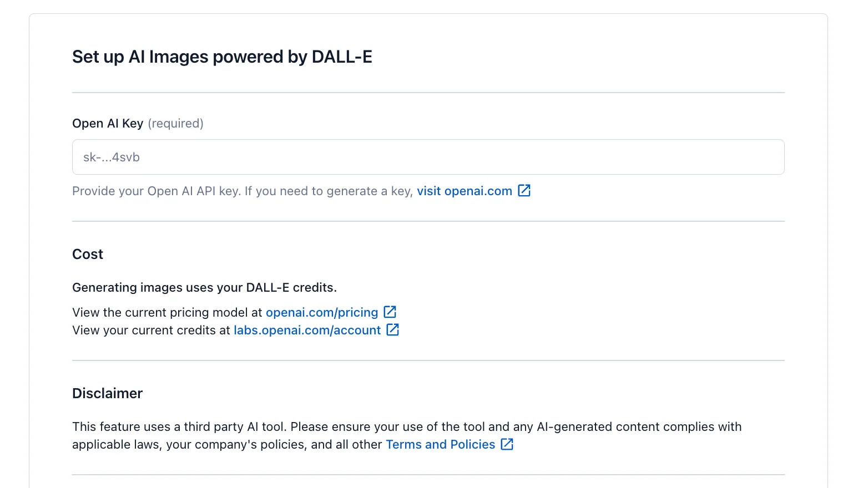Click the View your current credits text
868x488 pixels.
pyautogui.click(x=151, y=330)
